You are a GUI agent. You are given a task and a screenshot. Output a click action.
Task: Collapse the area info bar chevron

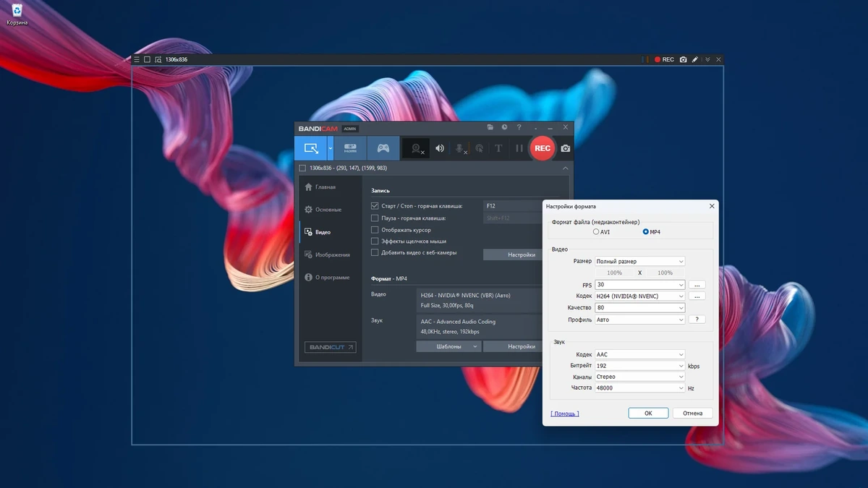[566, 168]
